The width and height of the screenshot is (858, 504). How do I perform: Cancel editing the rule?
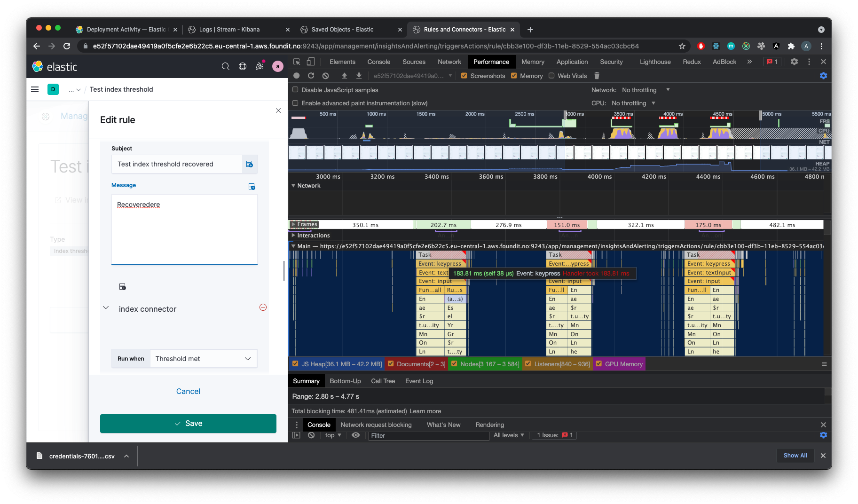(x=188, y=391)
